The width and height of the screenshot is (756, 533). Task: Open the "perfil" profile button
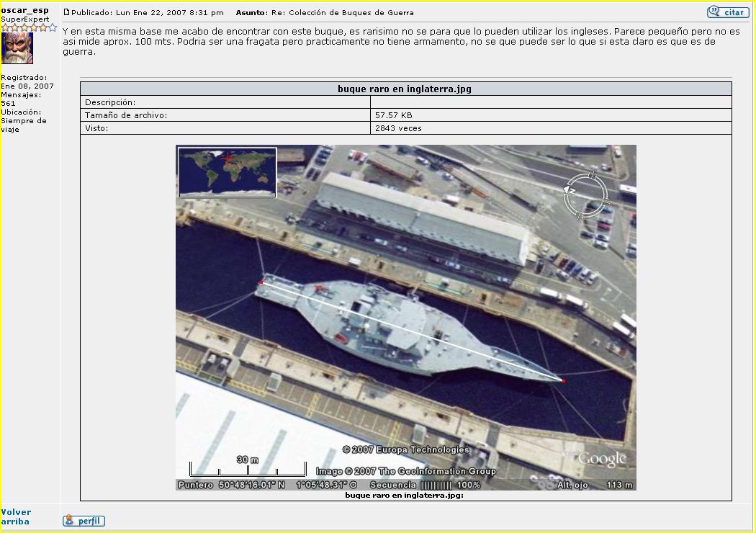tap(84, 521)
